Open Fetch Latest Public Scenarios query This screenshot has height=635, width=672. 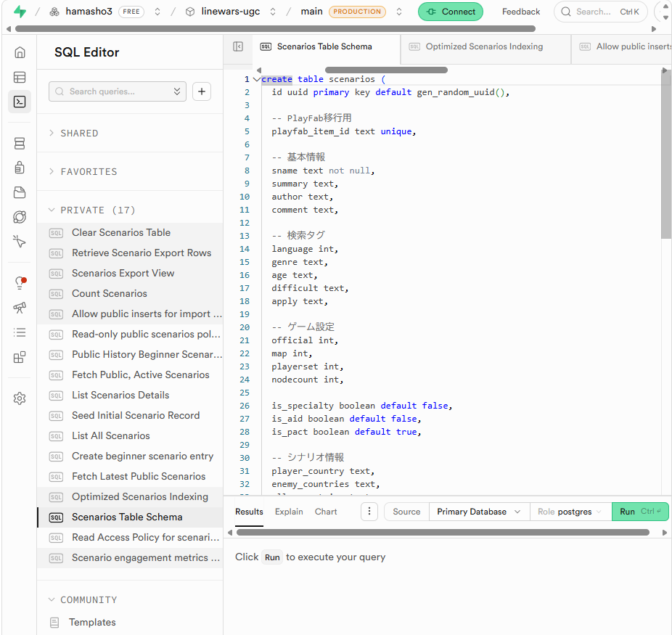click(130, 477)
